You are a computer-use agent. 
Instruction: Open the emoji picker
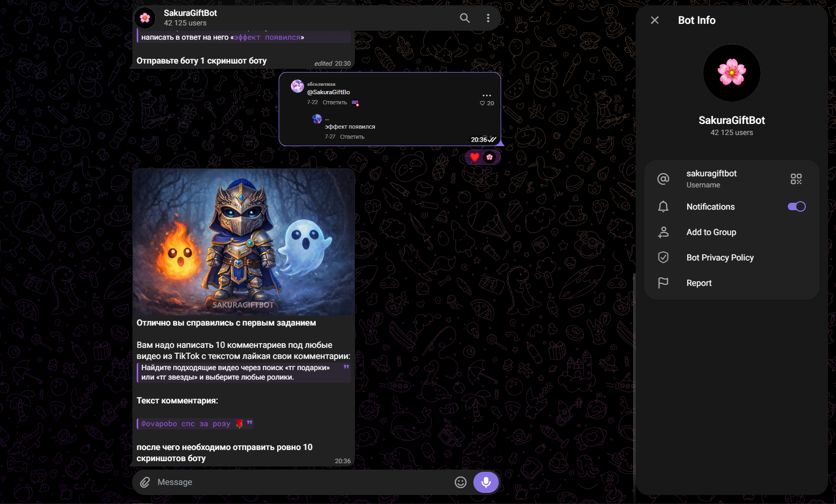tap(460, 482)
